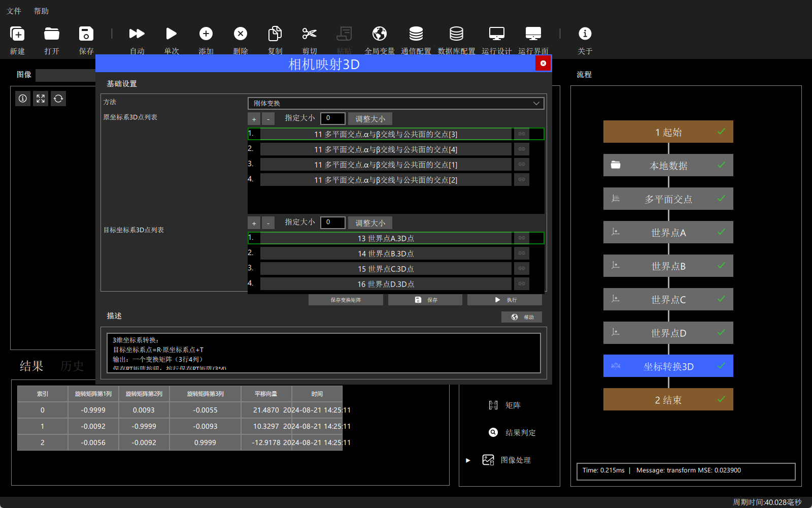Expand the 方法 刚体变换 dropdown

coord(396,103)
